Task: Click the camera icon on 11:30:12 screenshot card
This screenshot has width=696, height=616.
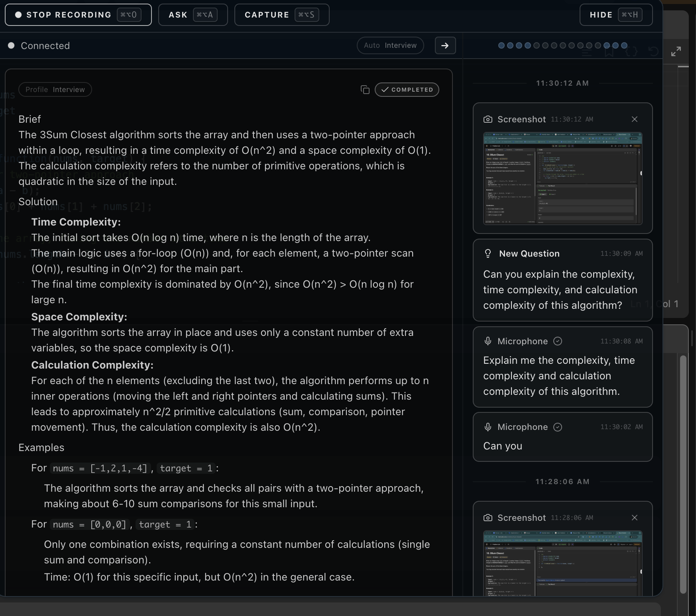Action: click(x=488, y=119)
